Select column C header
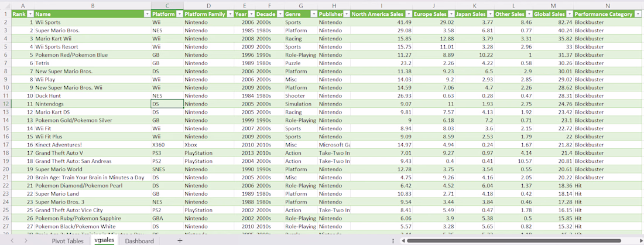The height and width of the screenshot is (245, 644). pos(167,5)
